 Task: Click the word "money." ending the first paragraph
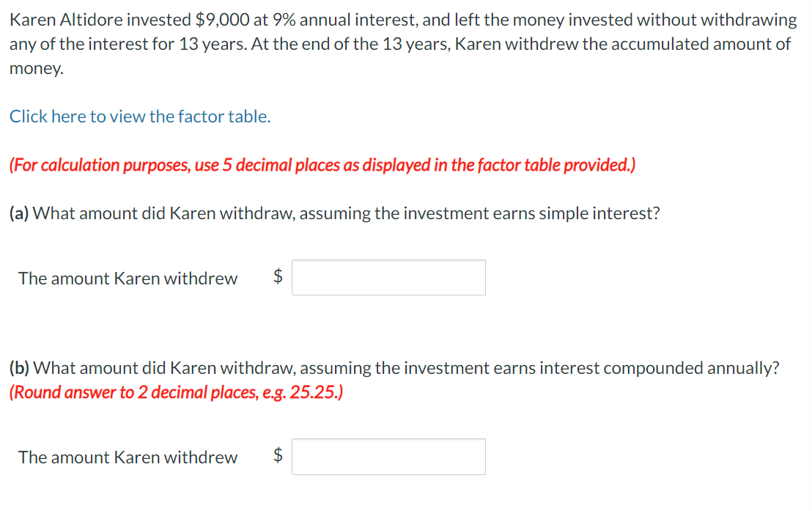tap(36, 68)
